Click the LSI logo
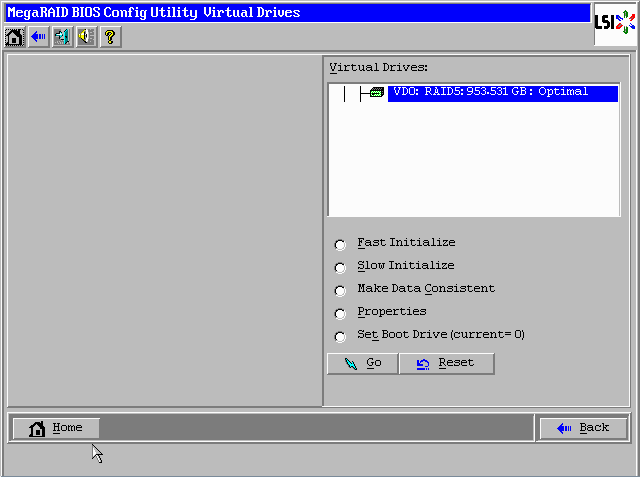 tap(615, 23)
